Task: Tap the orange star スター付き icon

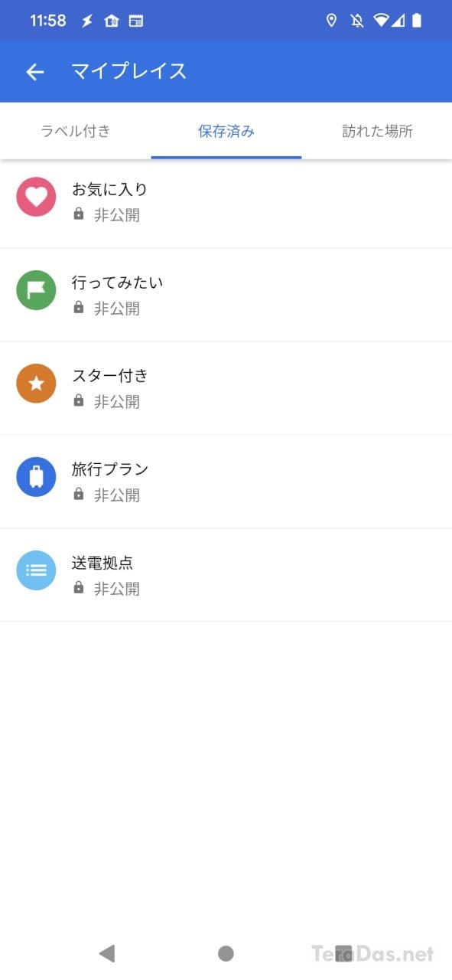Action: pyautogui.click(x=36, y=384)
